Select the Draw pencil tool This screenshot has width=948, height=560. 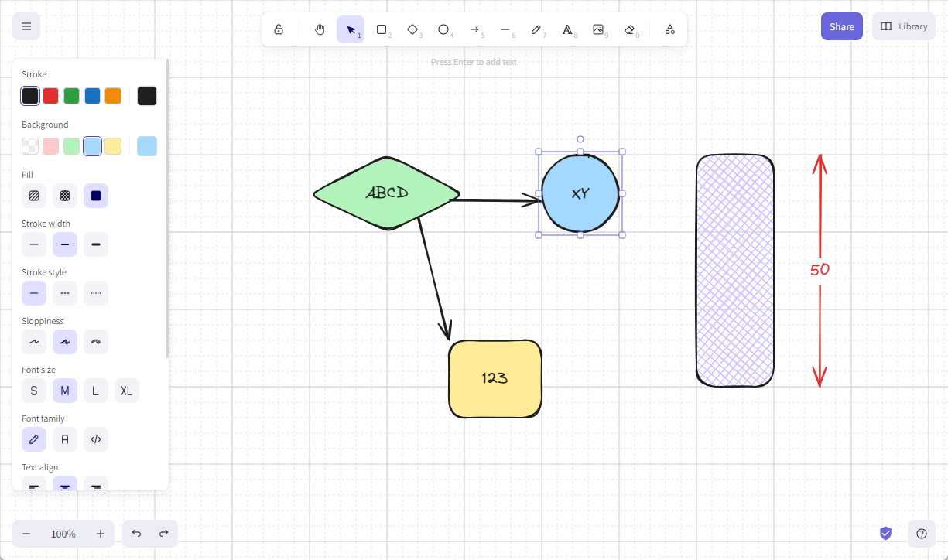click(x=536, y=29)
